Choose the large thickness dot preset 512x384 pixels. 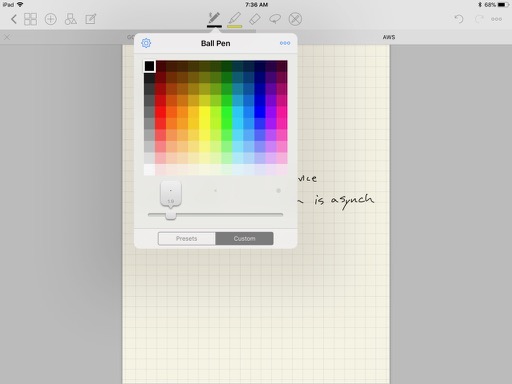(x=278, y=191)
